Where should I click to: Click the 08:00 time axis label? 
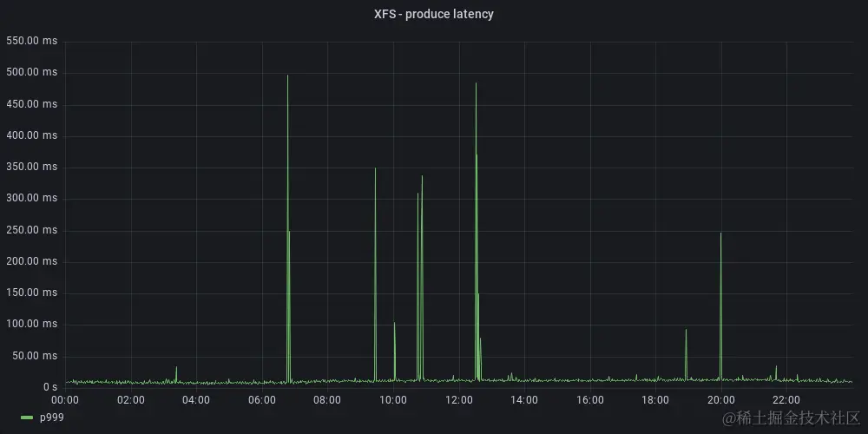pyautogui.click(x=328, y=399)
